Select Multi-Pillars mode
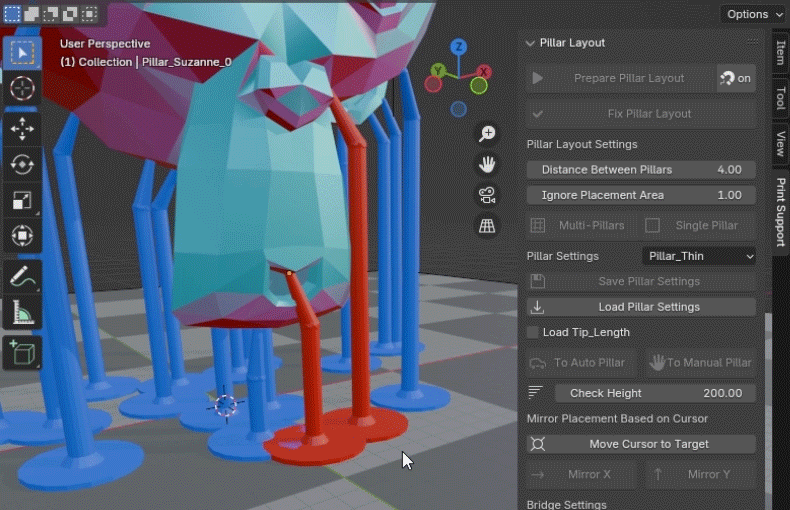This screenshot has width=790, height=510. (581, 225)
